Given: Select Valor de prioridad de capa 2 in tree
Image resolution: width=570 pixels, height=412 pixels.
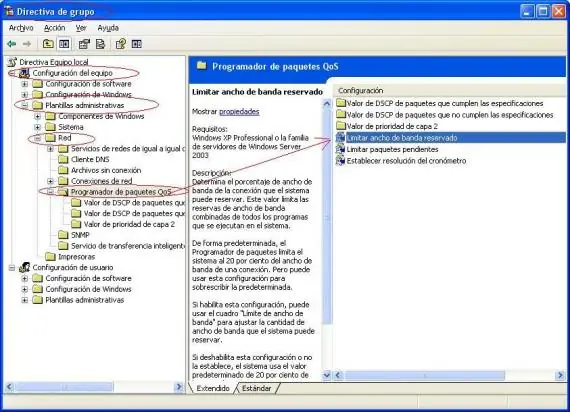Looking at the screenshot, I should click(x=129, y=224).
